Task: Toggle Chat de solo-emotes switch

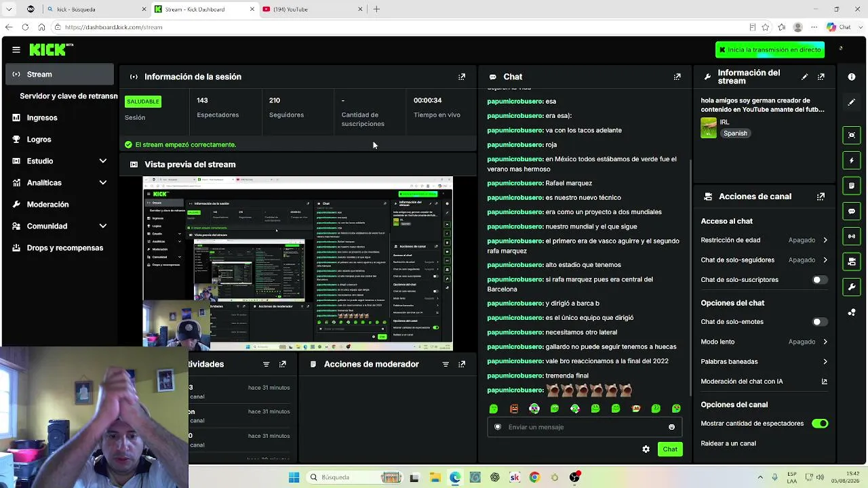Action: click(820, 322)
